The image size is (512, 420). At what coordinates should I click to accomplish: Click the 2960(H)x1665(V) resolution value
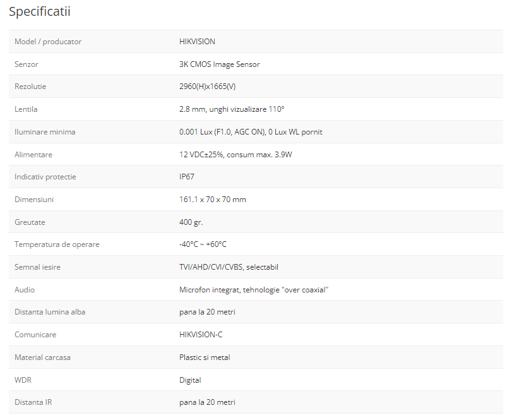[207, 87]
